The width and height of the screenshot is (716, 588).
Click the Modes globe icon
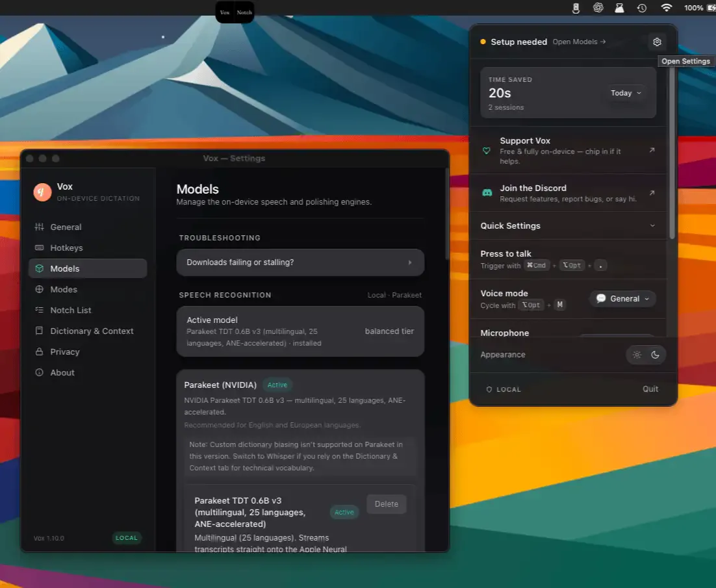click(39, 289)
